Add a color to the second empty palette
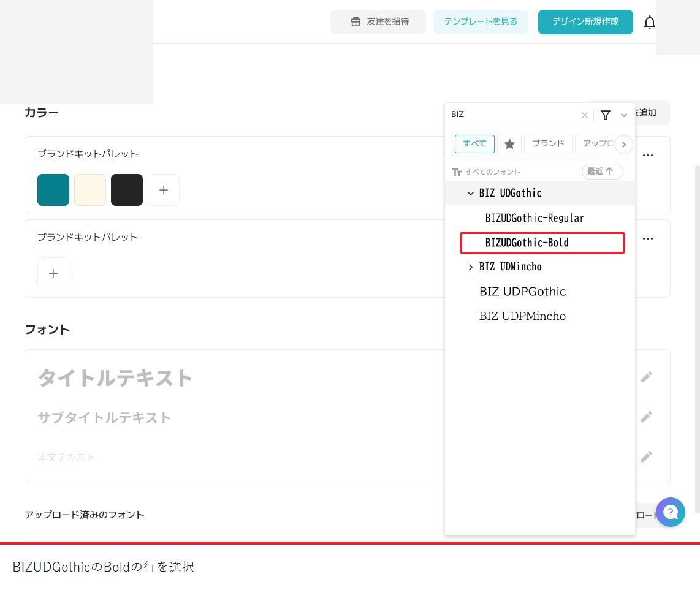The image size is (700, 590). pos(53,273)
